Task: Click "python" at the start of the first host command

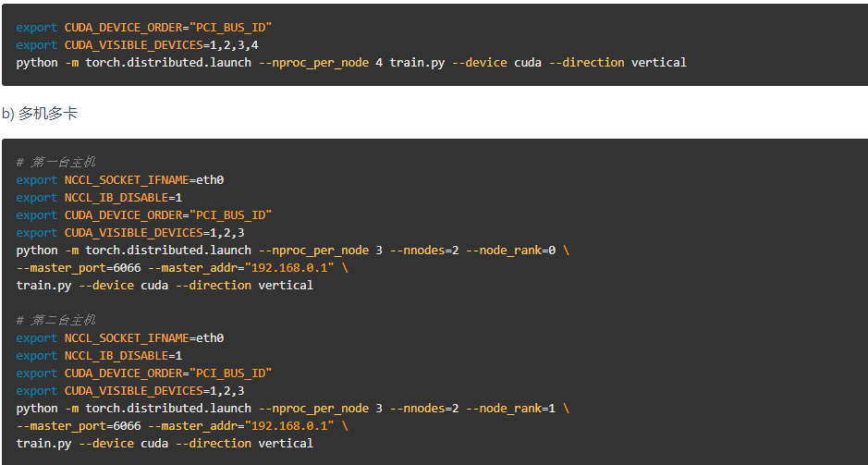Action: pos(36,251)
